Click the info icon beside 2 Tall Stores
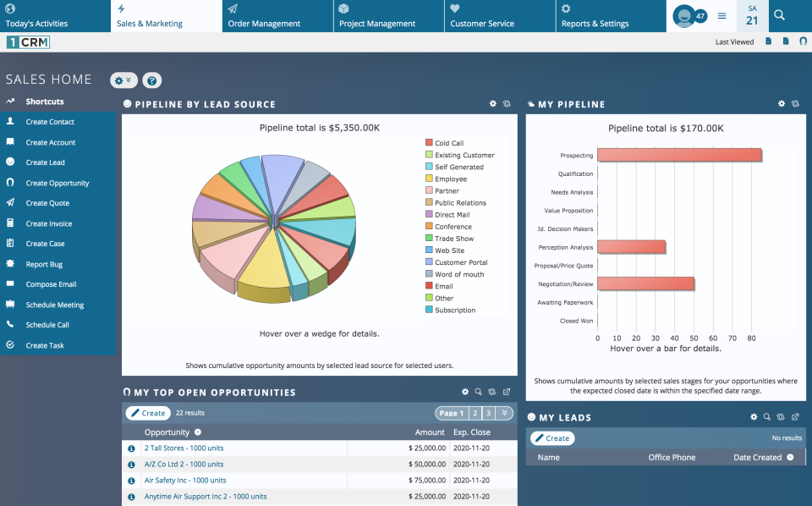This screenshot has width=812, height=506. (x=131, y=447)
